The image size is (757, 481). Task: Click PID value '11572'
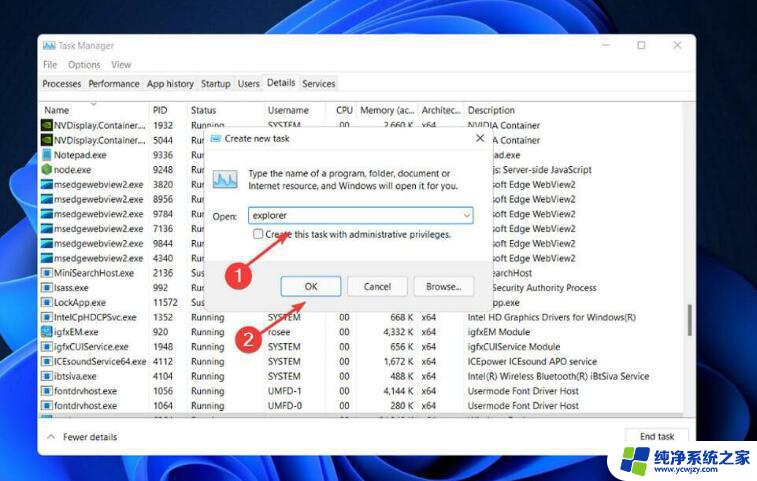coord(165,302)
